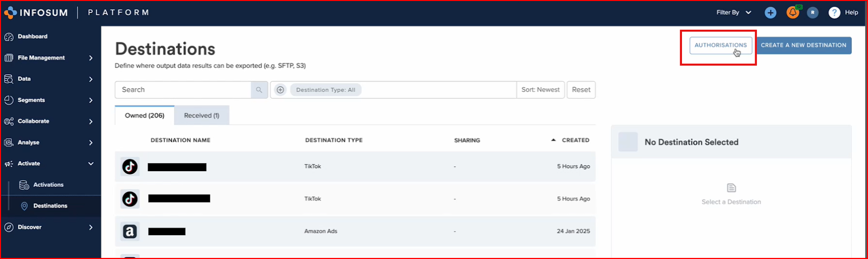Sort by Sharing column header
Viewport: 868px width, 259px height.
[x=467, y=140]
